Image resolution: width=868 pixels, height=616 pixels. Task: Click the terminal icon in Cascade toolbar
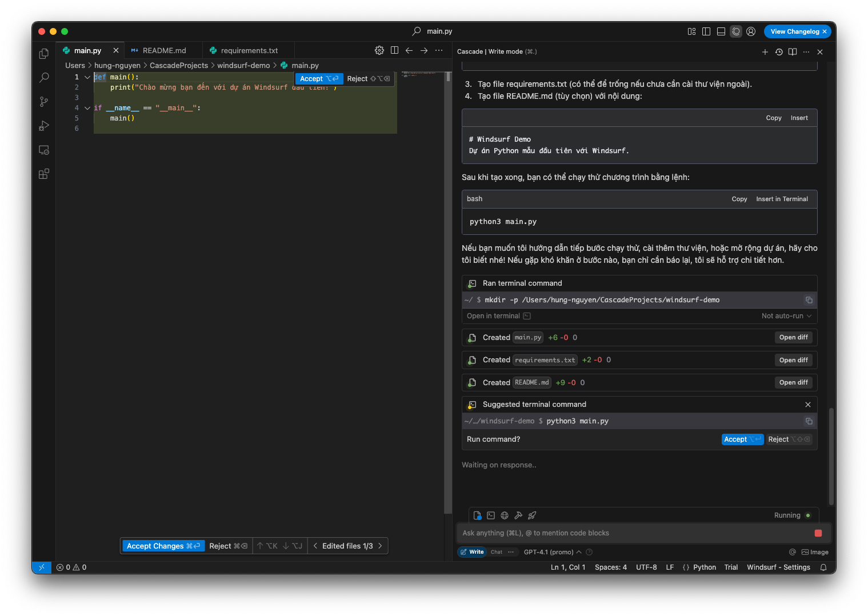click(x=491, y=515)
